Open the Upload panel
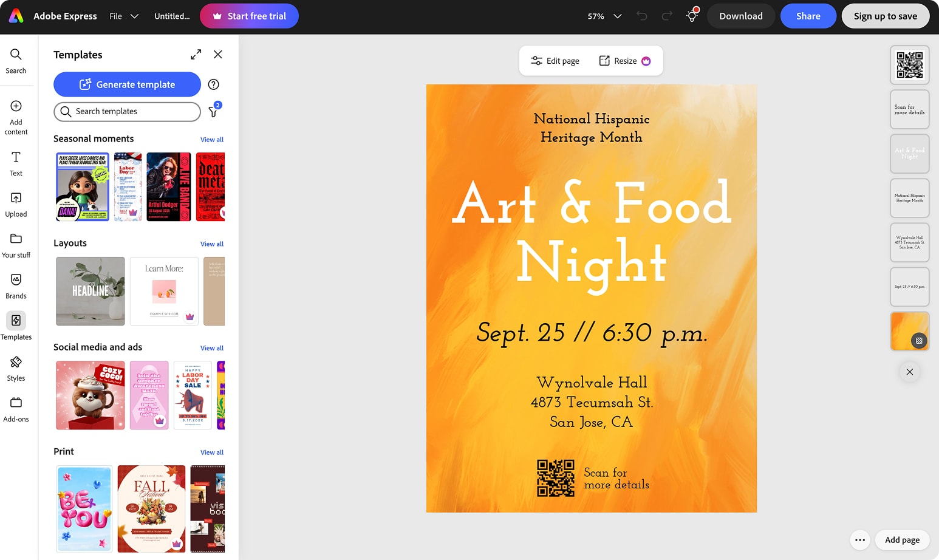Viewport: 939px width, 560px height. 16,205
